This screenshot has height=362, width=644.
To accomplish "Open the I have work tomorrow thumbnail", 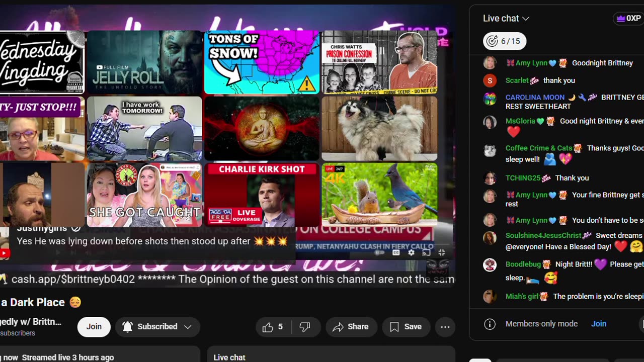I will point(144,129).
